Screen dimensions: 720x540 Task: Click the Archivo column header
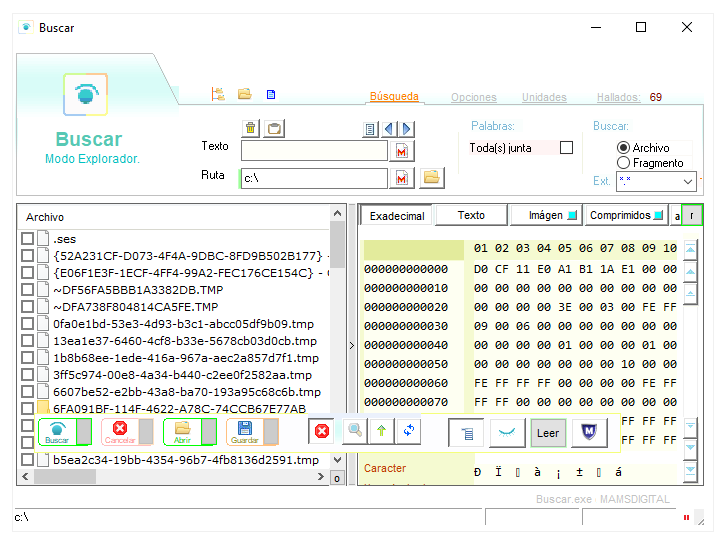[45, 217]
